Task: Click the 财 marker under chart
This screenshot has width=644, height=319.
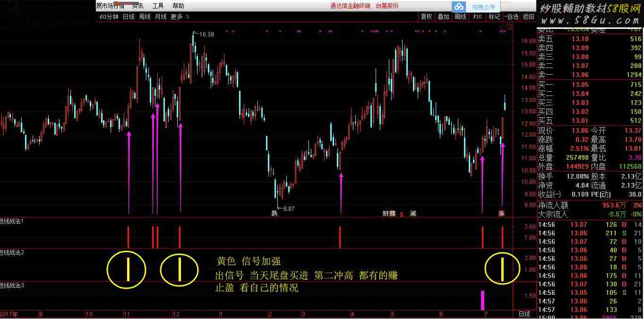Action: click(386, 213)
